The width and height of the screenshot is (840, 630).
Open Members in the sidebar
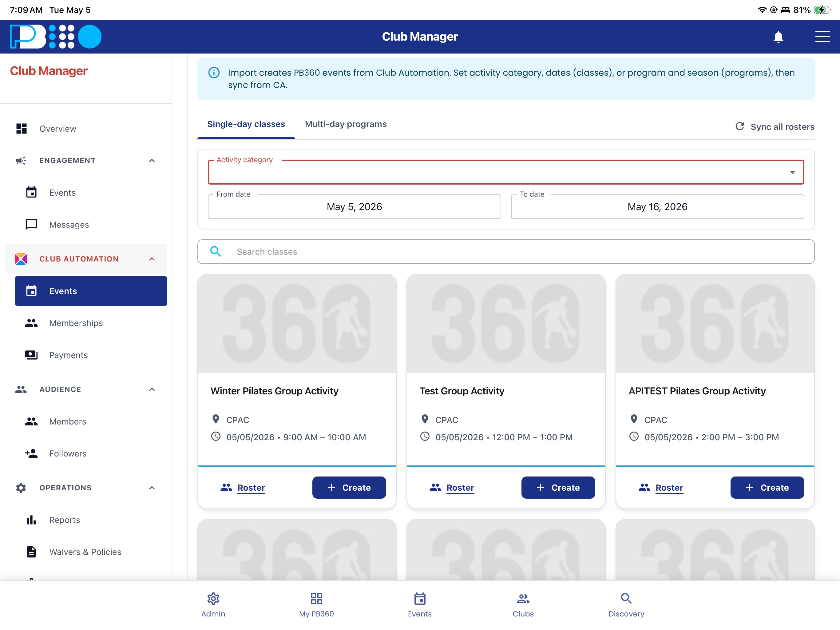pyautogui.click(x=91, y=421)
